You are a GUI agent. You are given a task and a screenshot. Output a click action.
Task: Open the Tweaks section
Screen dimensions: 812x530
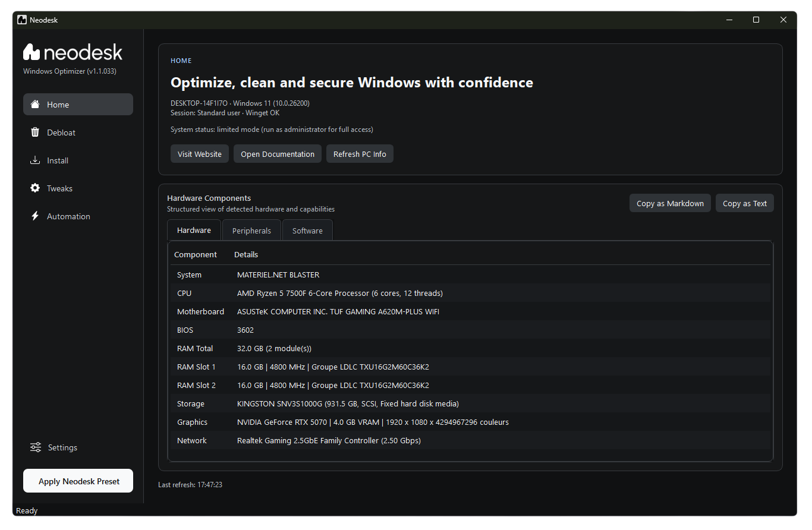(x=78, y=188)
